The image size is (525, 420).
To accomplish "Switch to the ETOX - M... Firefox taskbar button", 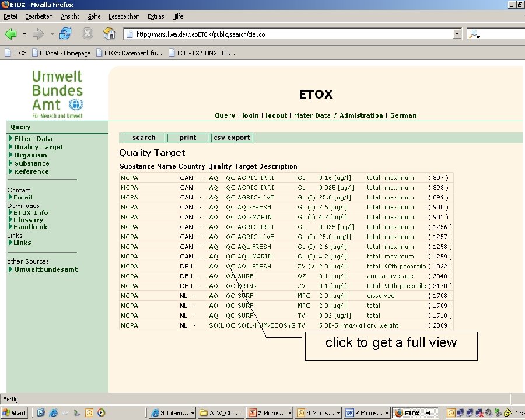I will pyautogui.click(x=416, y=413).
